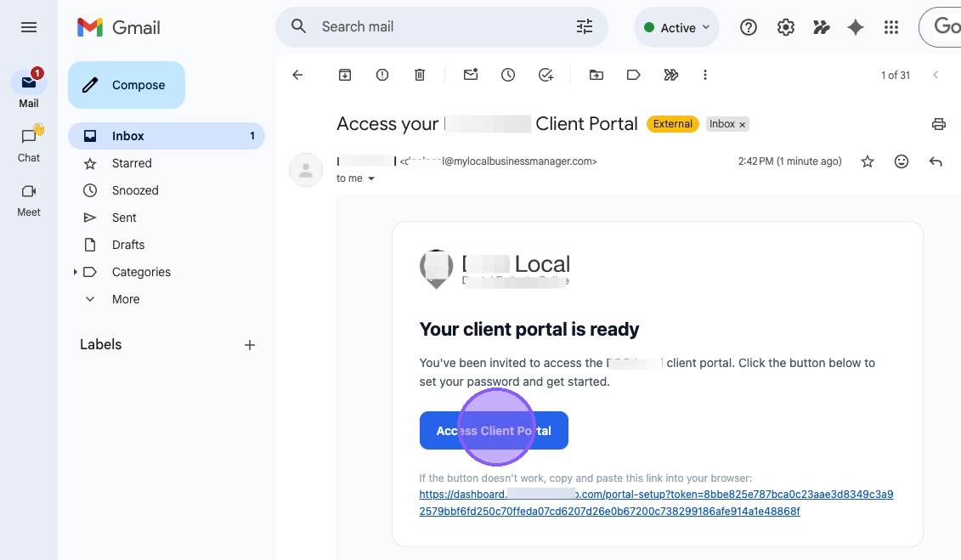Open the Active status dropdown
Screen dimensions: 961x560
click(x=676, y=27)
